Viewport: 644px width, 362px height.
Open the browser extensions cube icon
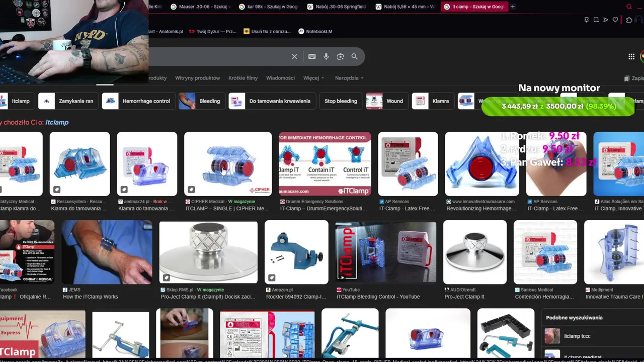click(x=629, y=20)
